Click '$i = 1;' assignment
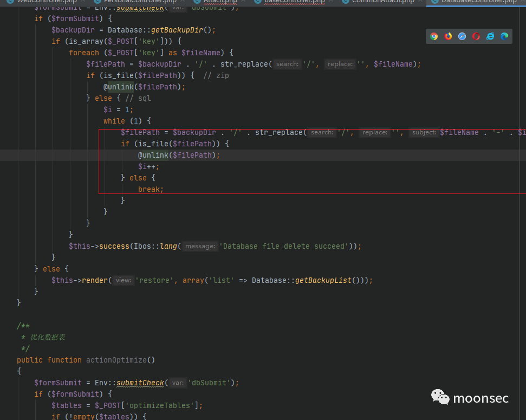526x420 pixels. coord(119,109)
